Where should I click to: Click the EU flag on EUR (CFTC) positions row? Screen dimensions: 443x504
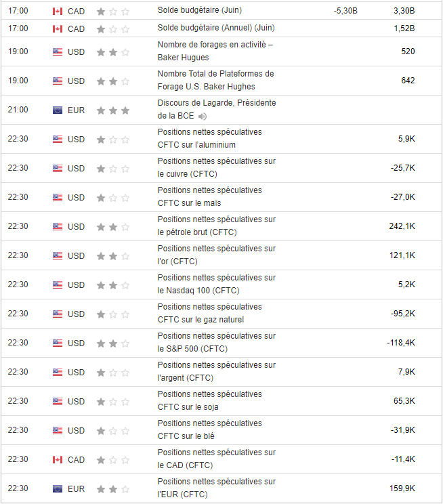(x=58, y=489)
